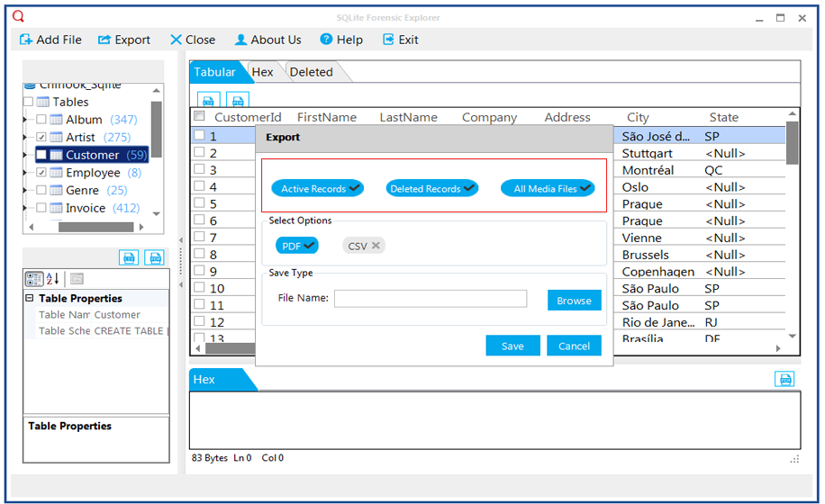Image resolution: width=825 pixels, height=504 pixels.
Task: Toggle the Active Records option
Action: click(317, 189)
